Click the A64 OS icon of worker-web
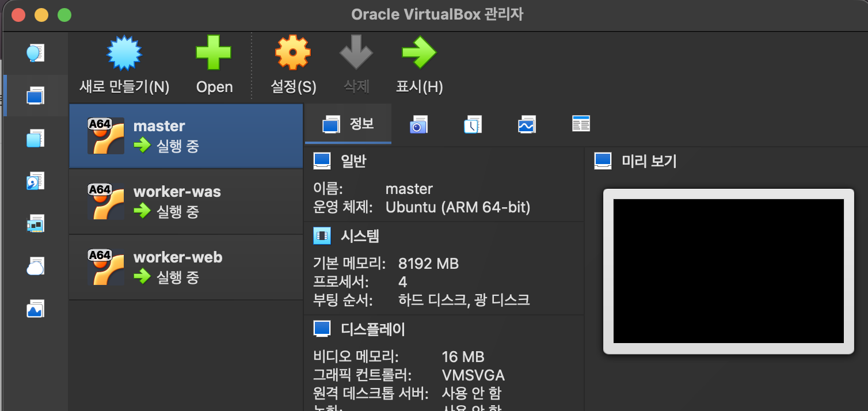 tap(105, 267)
